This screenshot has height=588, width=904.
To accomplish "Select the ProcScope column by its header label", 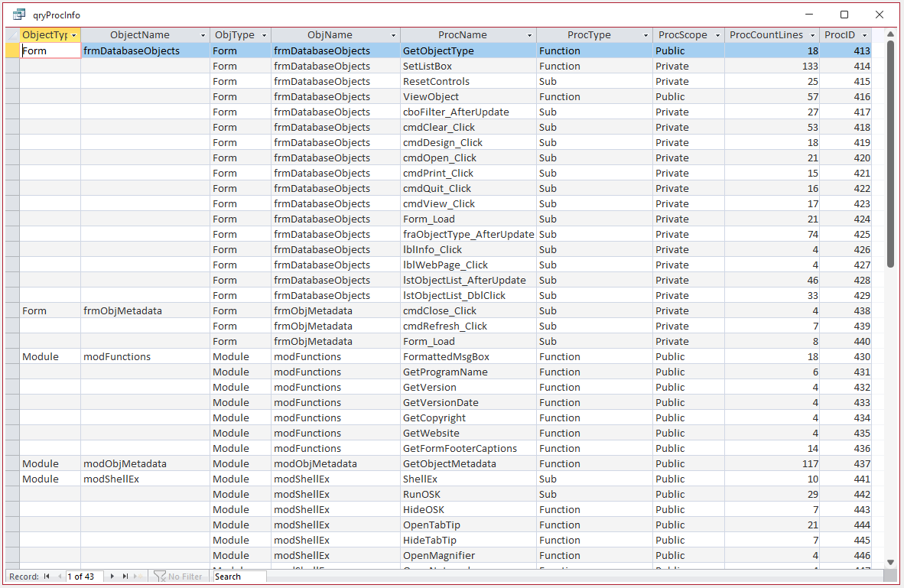I will [683, 35].
